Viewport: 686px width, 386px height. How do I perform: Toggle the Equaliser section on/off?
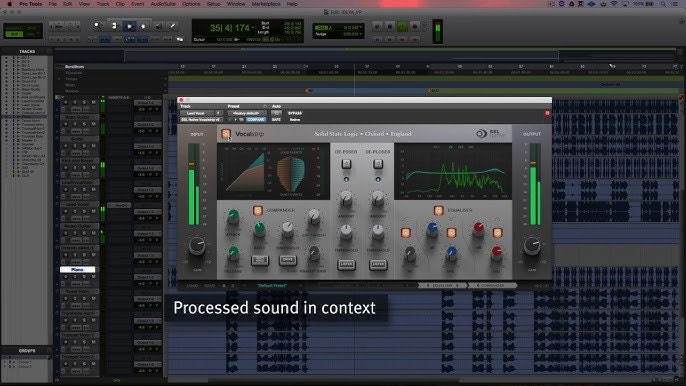[438, 211]
